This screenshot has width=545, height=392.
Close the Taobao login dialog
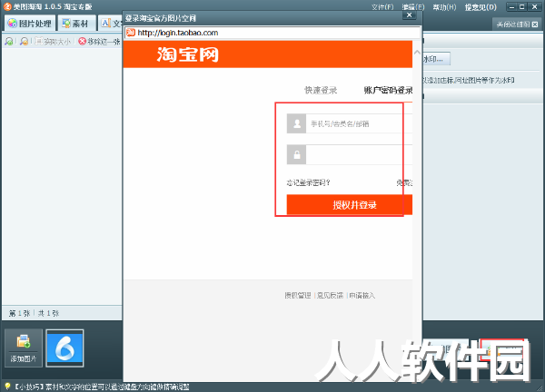[409, 15]
